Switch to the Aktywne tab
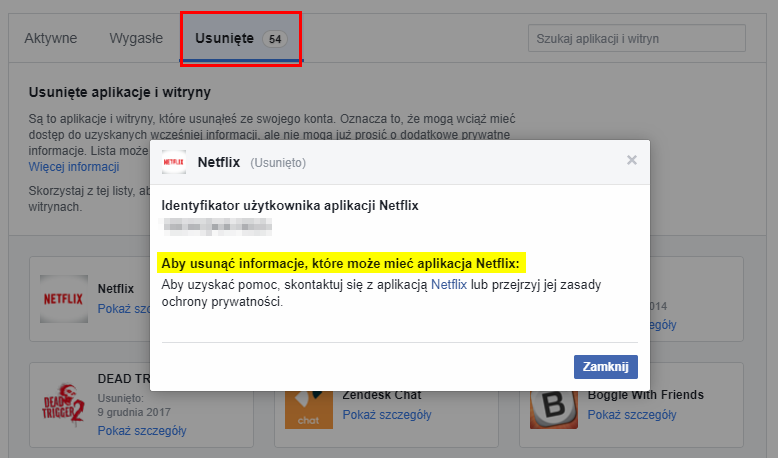Screen dimensions: 778x458 point(51,38)
